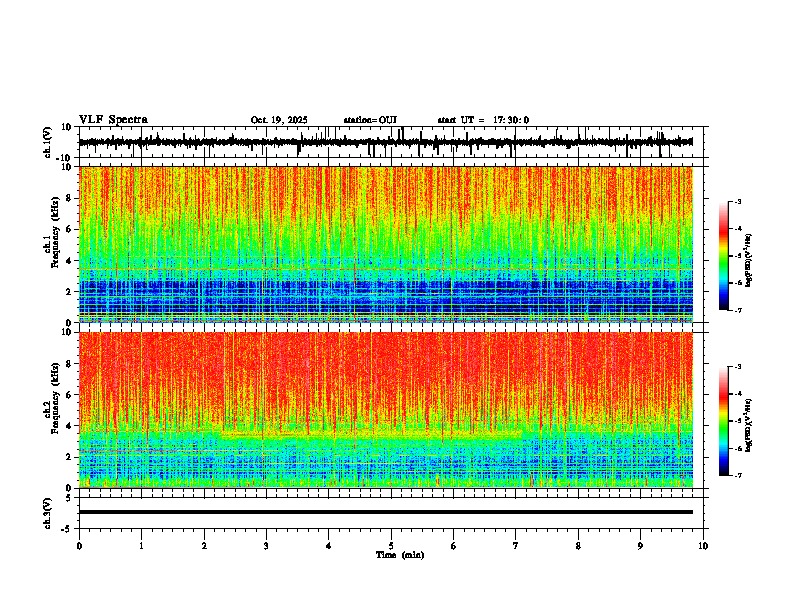This screenshot has width=792, height=612.
Task: Click the "6" kHz tick on ch.2 frequency axis
Action: (69, 395)
